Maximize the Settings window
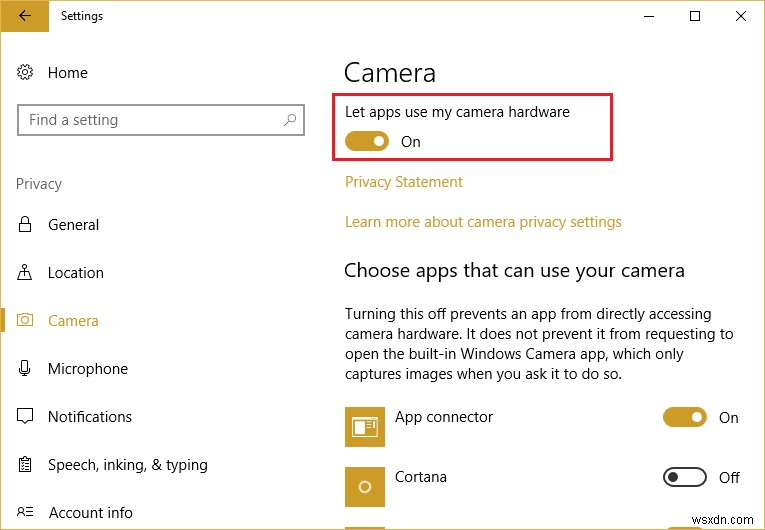Screen dimensions: 765x530 695,16
